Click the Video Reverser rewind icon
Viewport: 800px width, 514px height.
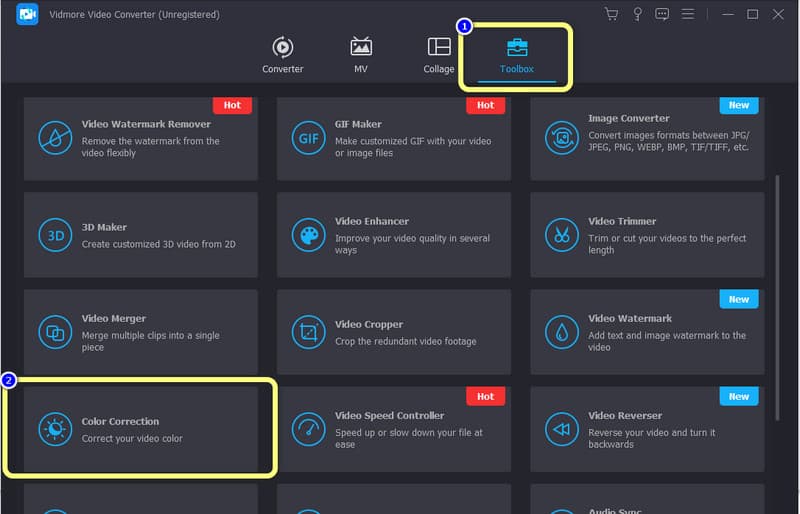point(561,429)
